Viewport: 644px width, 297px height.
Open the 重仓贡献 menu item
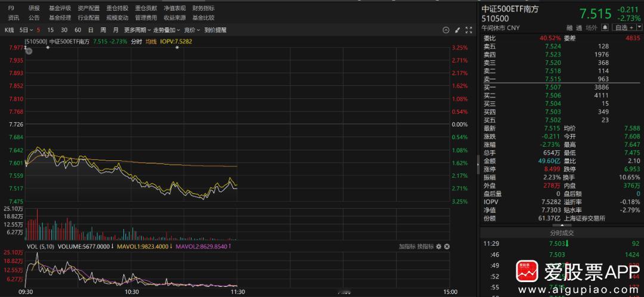coord(146,8)
